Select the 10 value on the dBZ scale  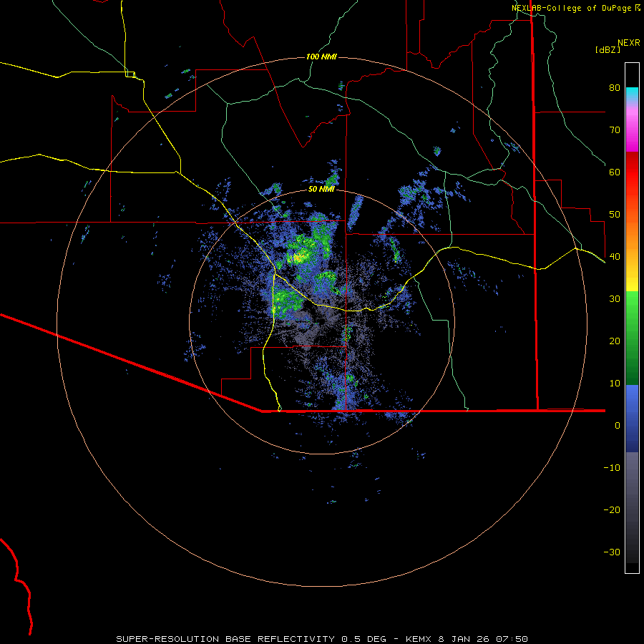pos(615,384)
